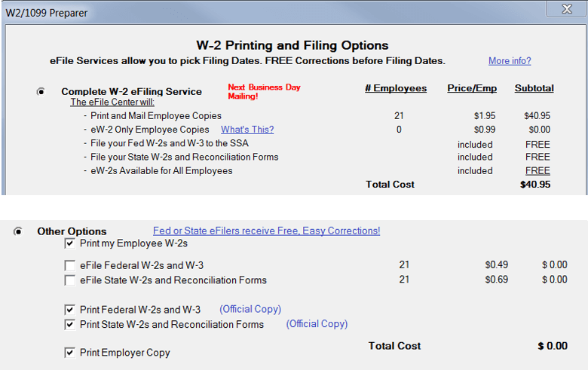588x370 pixels.
Task: Click the W2/1099 Preparer title bar
Action: tap(226, 11)
